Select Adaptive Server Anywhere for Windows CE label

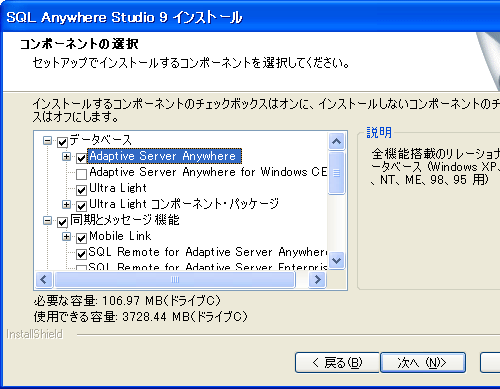(208, 172)
